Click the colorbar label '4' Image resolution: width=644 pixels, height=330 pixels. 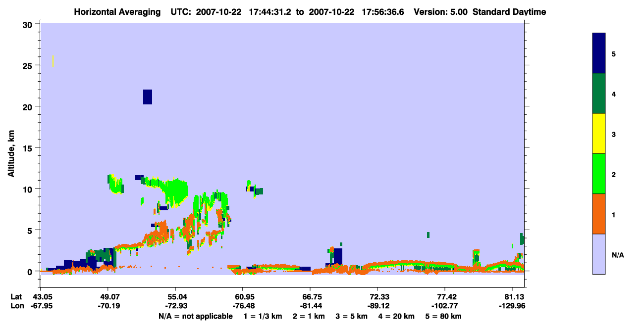click(614, 94)
